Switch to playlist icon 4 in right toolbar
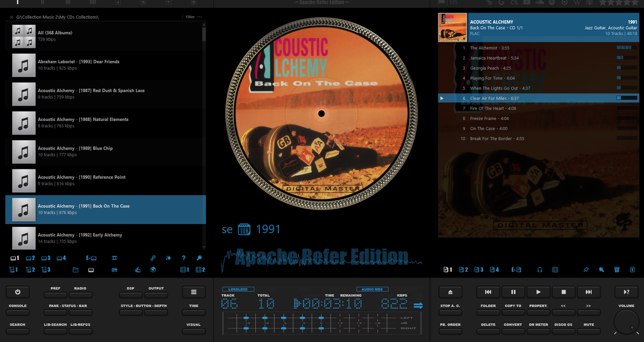The width and height of the screenshot is (644, 342). pyautogui.click(x=495, y=270)
